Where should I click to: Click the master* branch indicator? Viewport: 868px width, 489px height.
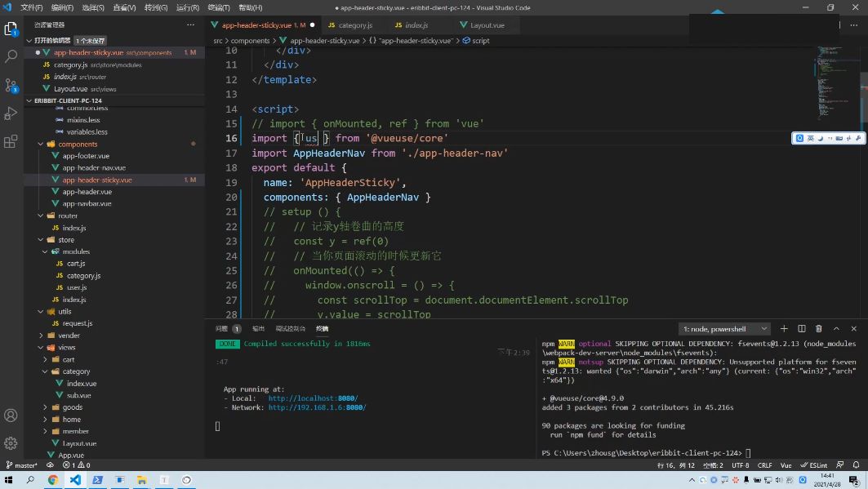[x=24, y=465]
